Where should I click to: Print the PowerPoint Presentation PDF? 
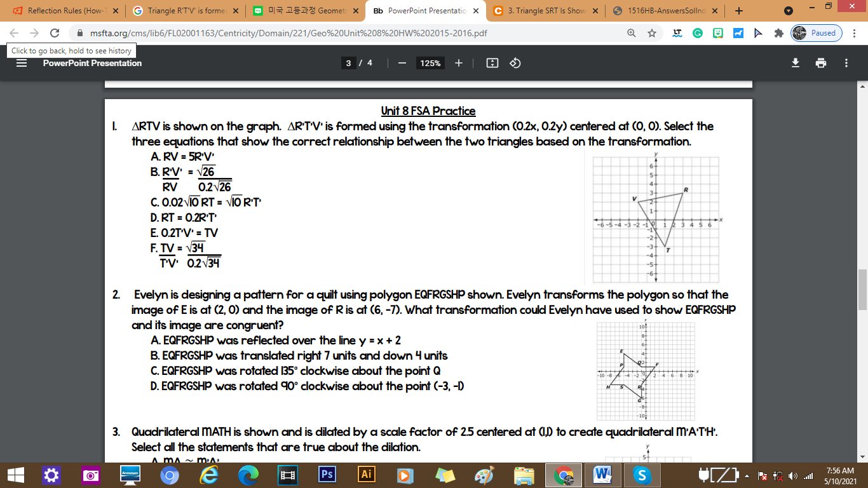[x=820, y=63]
